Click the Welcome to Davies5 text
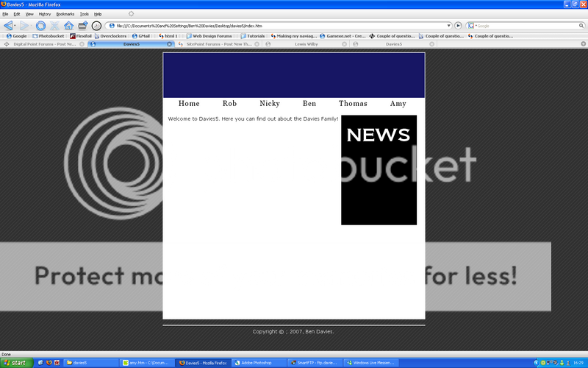The width and height of the screenshot is (588, 368). [x=253, y=118]
